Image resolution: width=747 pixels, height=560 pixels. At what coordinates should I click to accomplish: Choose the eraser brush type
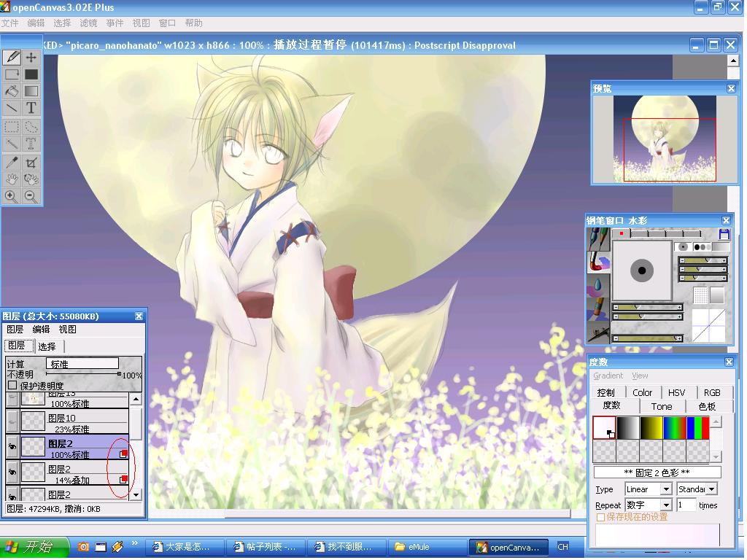click(x=598, y=308)
